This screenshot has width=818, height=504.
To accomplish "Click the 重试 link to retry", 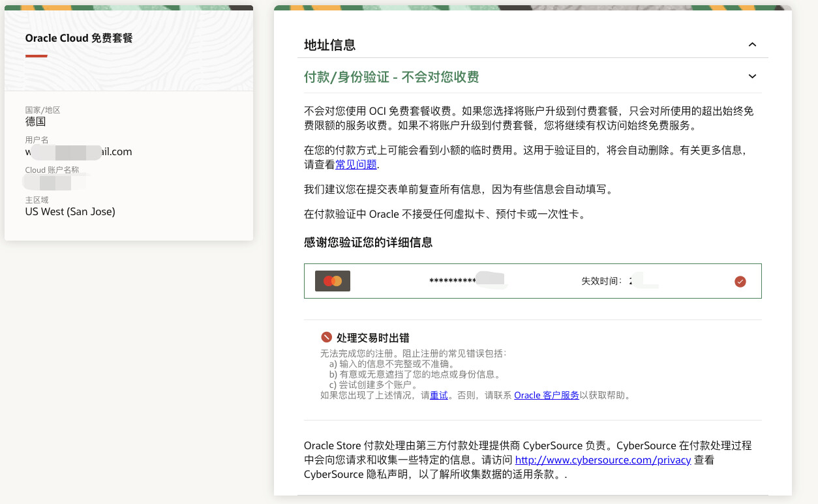I will pos(439,395).
